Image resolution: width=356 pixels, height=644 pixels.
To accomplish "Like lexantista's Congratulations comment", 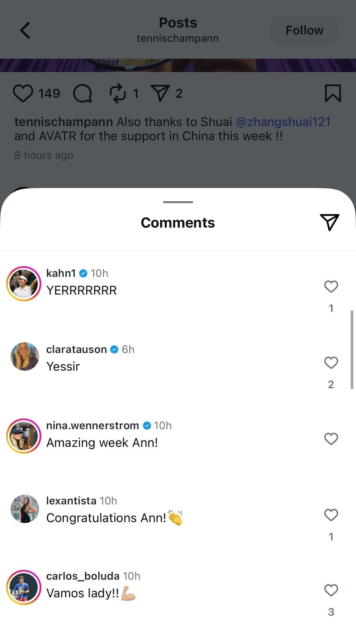I will [x=331, y=515].
